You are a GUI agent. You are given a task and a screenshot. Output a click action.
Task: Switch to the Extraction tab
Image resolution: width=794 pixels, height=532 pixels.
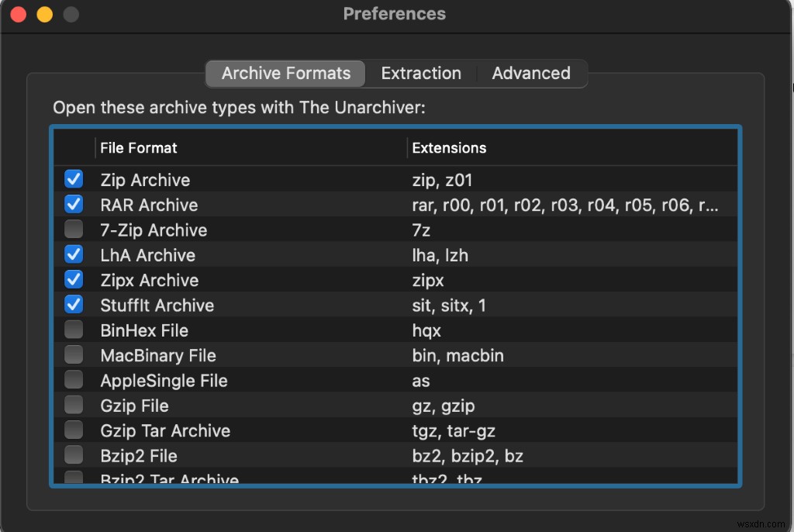[x=421, y=74]
